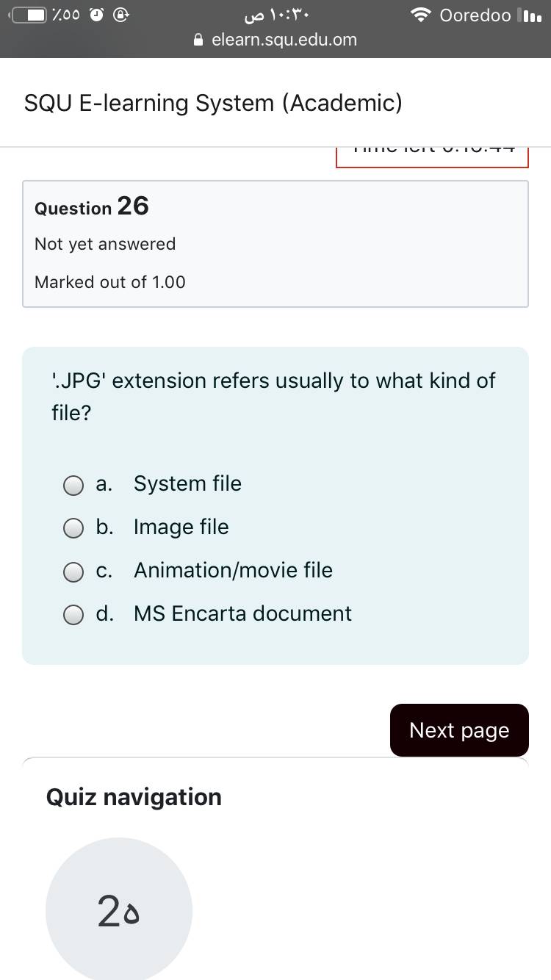Jump to question 25 in quiz navigation
The width and height of the screenshot is (551, 980).
(118, 911)
